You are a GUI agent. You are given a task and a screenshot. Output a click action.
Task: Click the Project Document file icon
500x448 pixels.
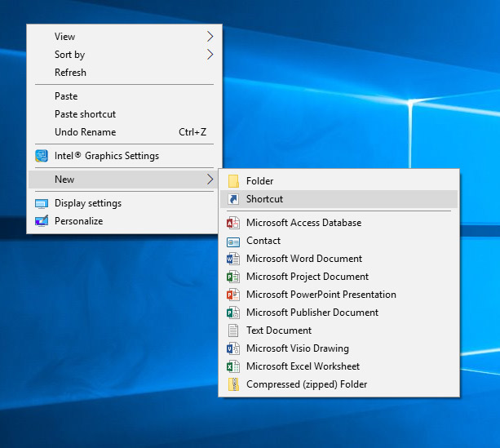[x=233, y=277]
